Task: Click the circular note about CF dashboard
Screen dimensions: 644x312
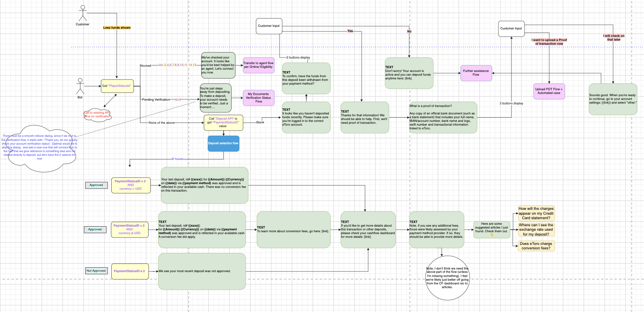Action: [447, 278]
